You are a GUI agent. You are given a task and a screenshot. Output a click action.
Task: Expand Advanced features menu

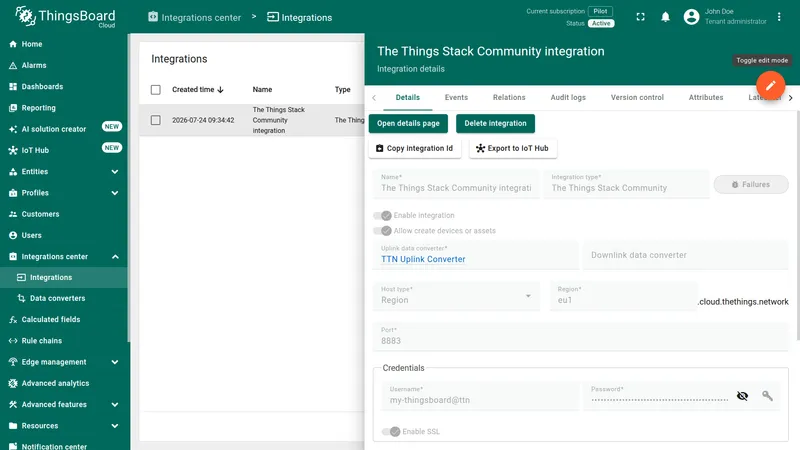pos(115,405)
